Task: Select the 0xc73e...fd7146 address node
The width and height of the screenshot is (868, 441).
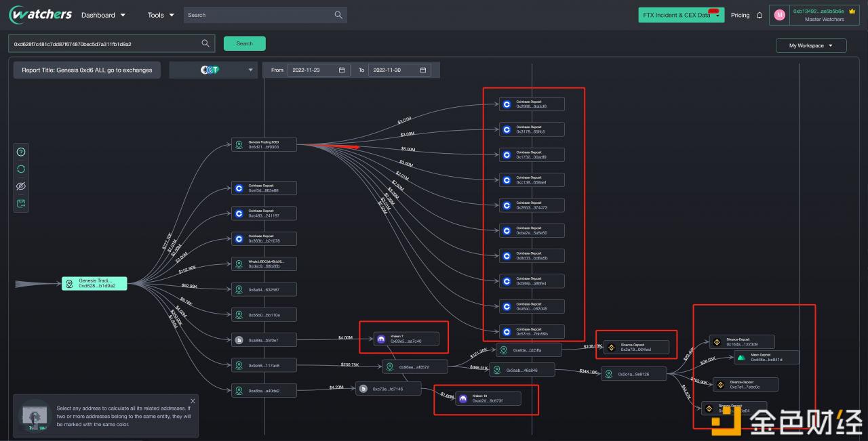Action: [389, 389]
